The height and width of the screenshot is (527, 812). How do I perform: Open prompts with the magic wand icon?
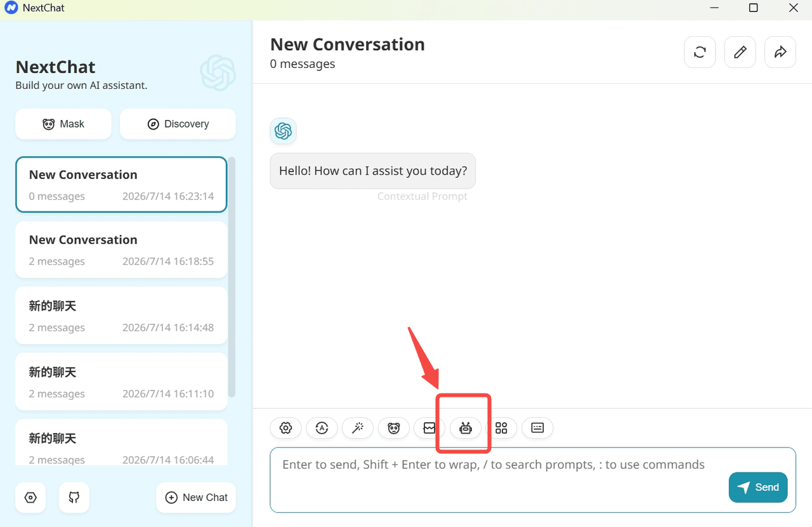pos(358,428)
